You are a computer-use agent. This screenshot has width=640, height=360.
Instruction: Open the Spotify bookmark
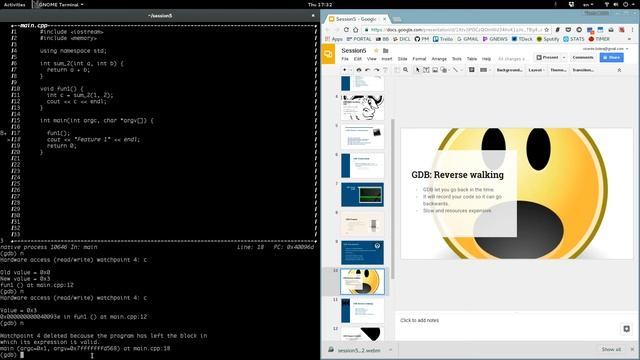[x=548, y=39]
